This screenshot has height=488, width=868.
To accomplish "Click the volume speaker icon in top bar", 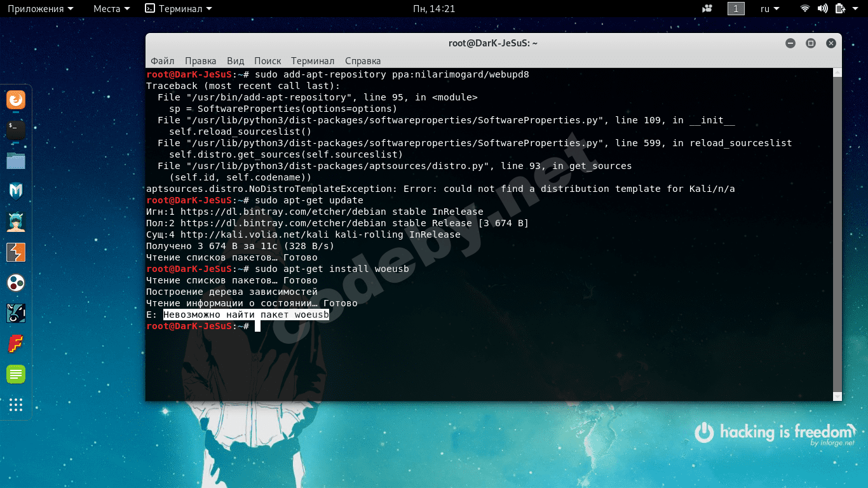I will [x=822, y=9].
